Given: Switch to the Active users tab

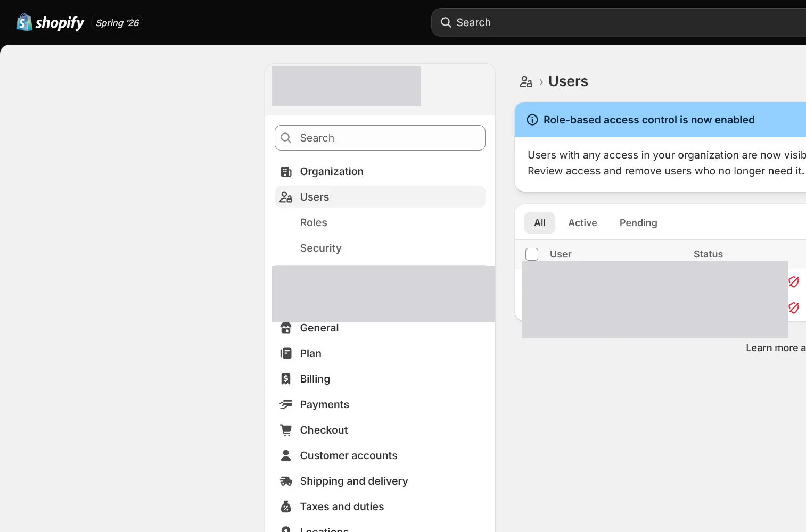Looking at the screenshot, I should point(582,223).
